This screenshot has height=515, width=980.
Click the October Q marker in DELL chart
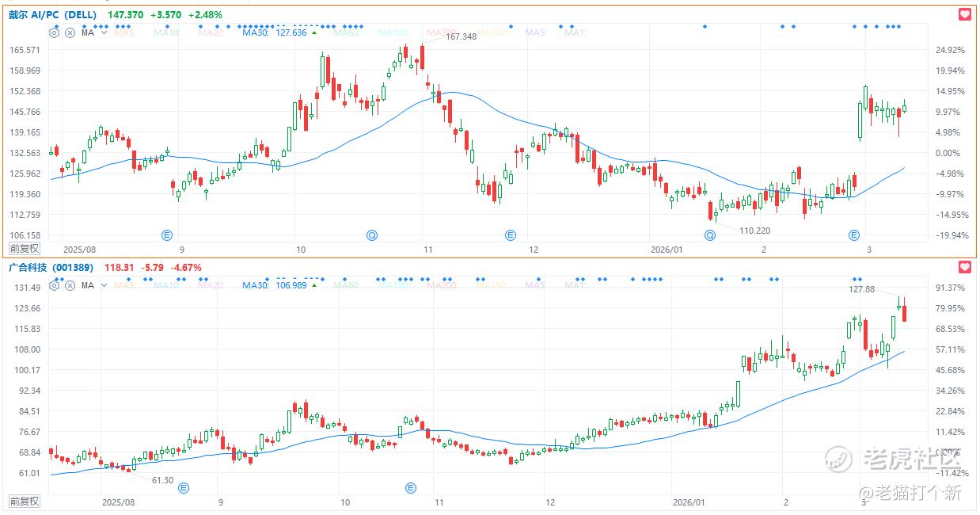(x=371, y=235)
